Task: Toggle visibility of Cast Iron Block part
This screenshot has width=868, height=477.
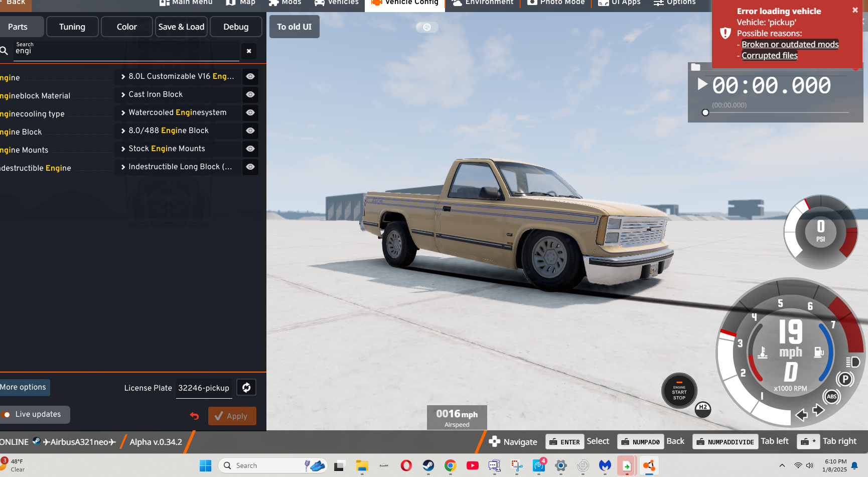Action: click(x=250, y=94)
